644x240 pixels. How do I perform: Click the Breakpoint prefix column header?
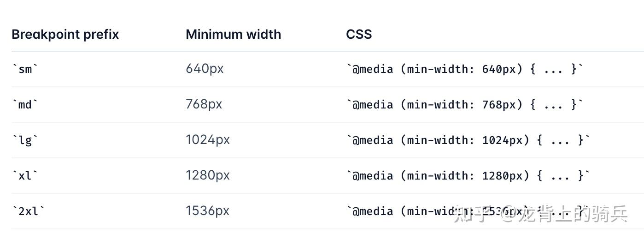tap(65, 35)
